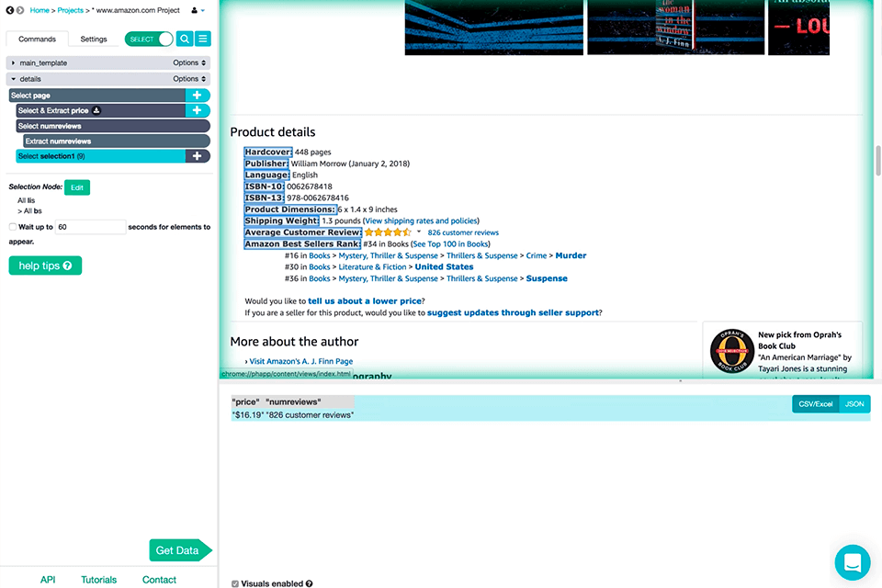882x588 pixels.
Task: Click the Oprah's Book Club logo
Action: 732,351
